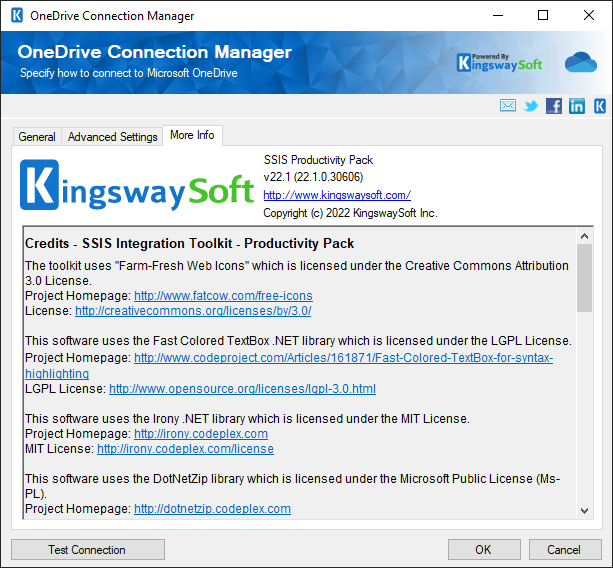613x568 pixels.
Task: Click the large KingswaySoft logo image
Action: point(137,185)
